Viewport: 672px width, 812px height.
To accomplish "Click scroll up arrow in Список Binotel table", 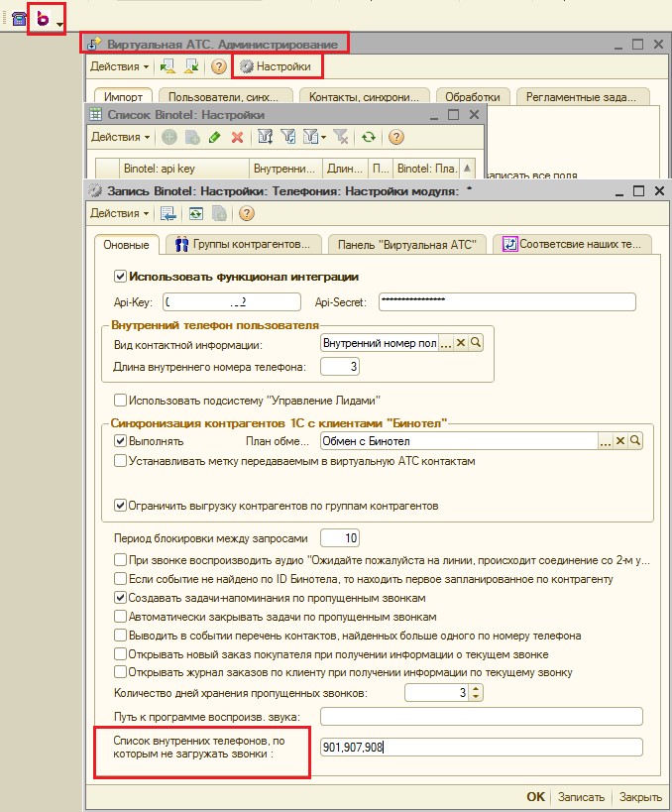I will (x=467, y=168).
